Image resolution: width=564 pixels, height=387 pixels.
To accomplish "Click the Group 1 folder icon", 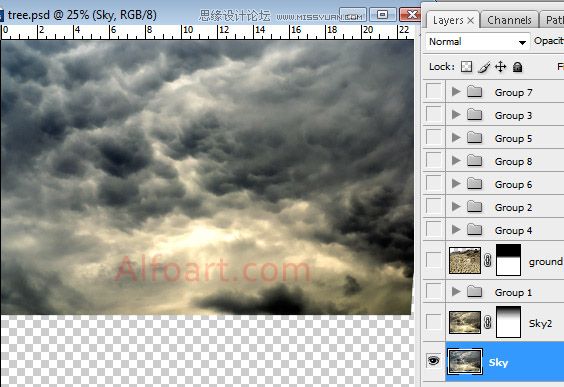I will click(x=474, y=292).
